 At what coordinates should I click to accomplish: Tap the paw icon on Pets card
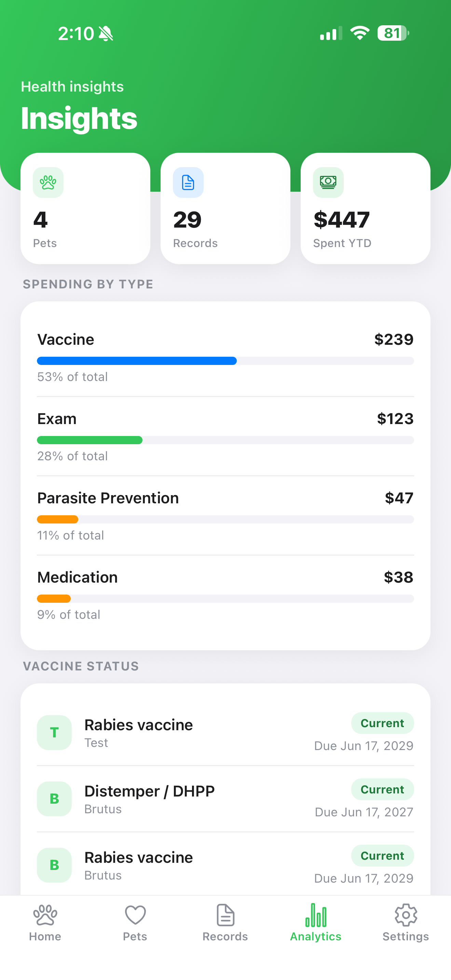point(48,182)
